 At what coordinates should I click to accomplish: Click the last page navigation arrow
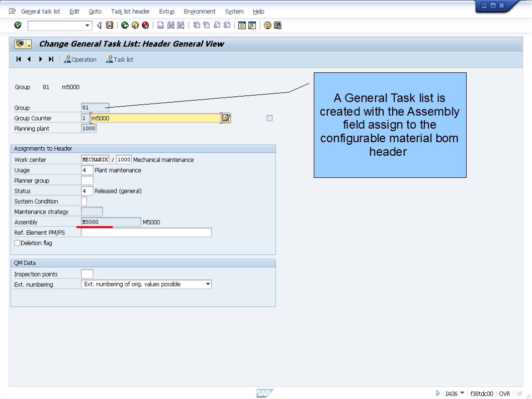pos(50,59)
